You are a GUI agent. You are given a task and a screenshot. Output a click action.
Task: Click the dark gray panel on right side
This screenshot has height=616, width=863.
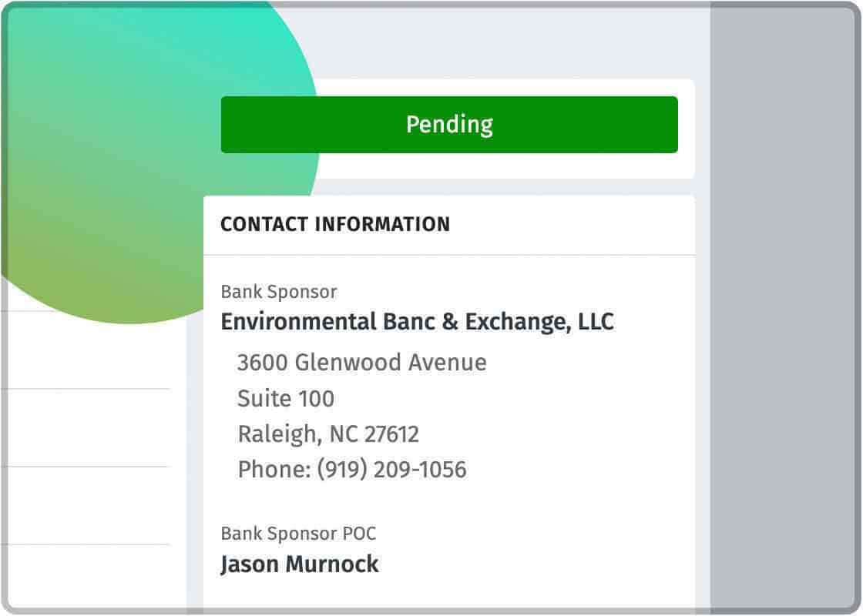(x=781, y=308)
